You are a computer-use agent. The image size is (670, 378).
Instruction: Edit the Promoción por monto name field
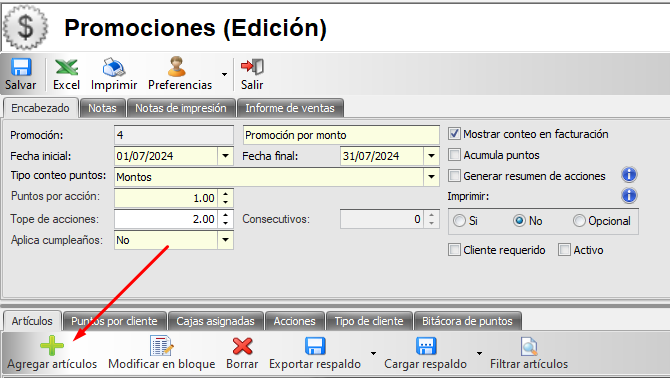[341, 135]
